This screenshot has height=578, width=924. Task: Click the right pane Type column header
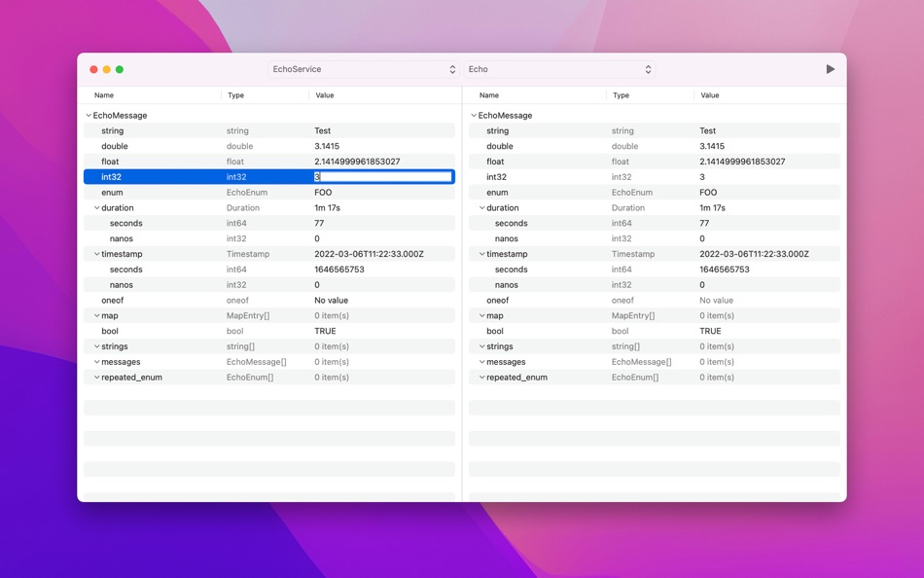(x=622, y=95)
